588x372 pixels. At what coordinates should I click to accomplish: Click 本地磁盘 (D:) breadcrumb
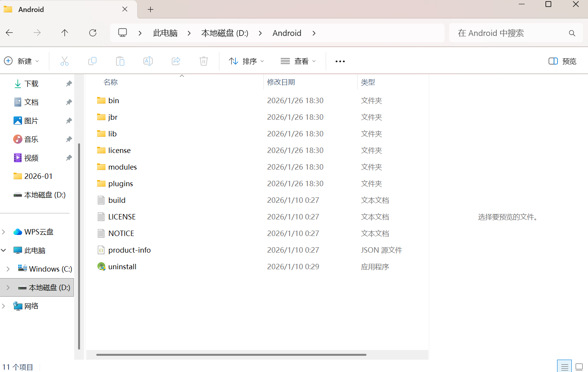coord(225,33)
